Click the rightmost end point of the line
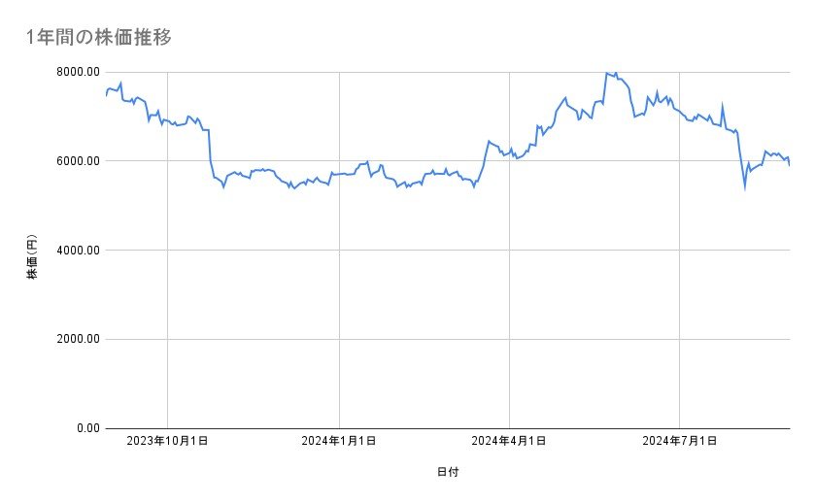This screenshot has width=815, height=504. (789, 165)
